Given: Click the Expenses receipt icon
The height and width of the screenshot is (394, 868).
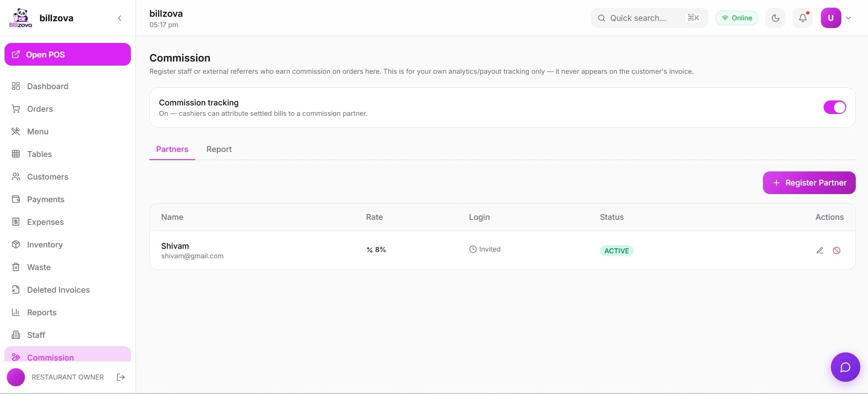Looking at the screenshot, I should click(x=16, y=222).
